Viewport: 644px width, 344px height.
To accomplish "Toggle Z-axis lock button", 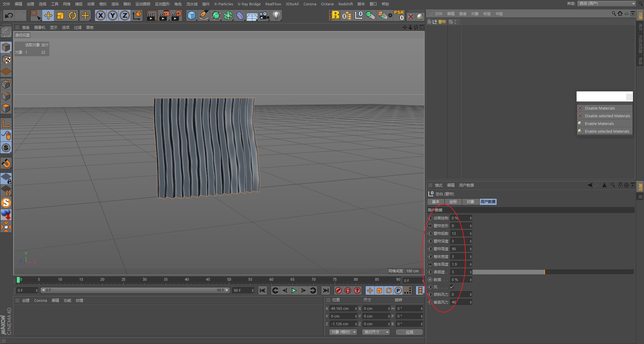I will point(124,16).
